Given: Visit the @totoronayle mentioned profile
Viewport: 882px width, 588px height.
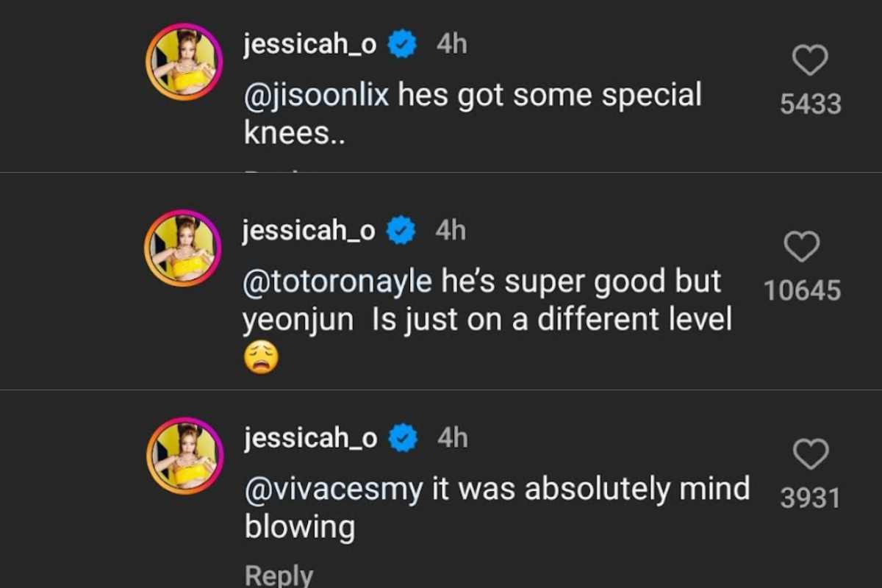Looking at the screenshot, I should click(x=337, y=282).
